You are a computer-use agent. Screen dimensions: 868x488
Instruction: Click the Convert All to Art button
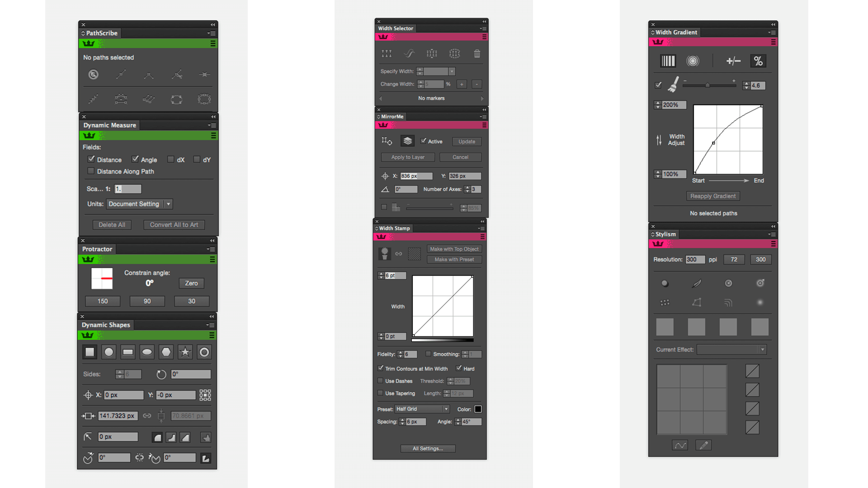click(174, 224)
